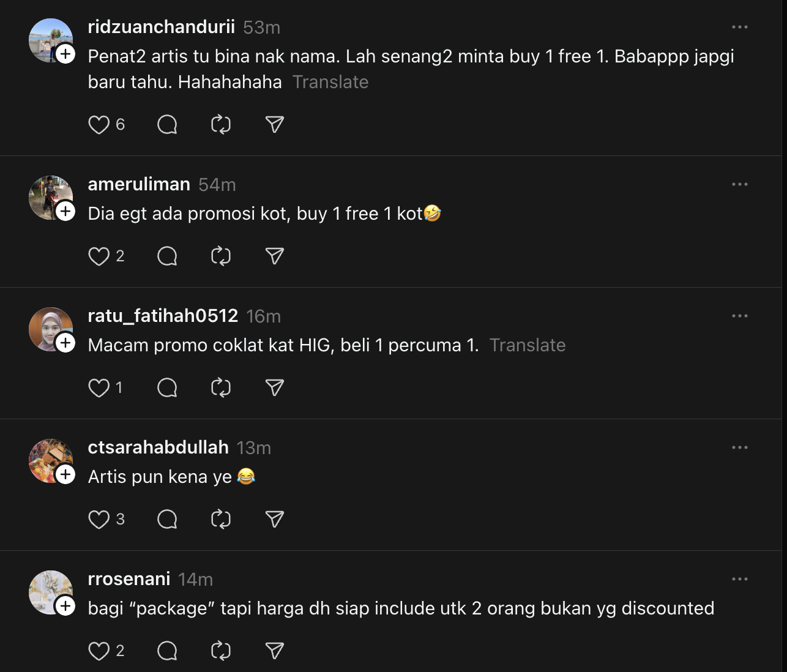Follow rrosenani using the plus badge

point(65,606)
